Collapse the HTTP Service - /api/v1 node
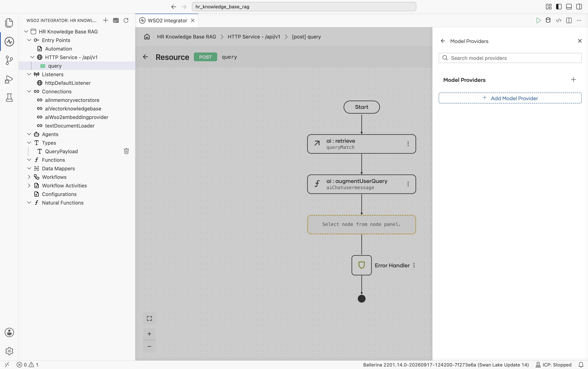The height and width of the screenshot is (369, 588). 32,57
